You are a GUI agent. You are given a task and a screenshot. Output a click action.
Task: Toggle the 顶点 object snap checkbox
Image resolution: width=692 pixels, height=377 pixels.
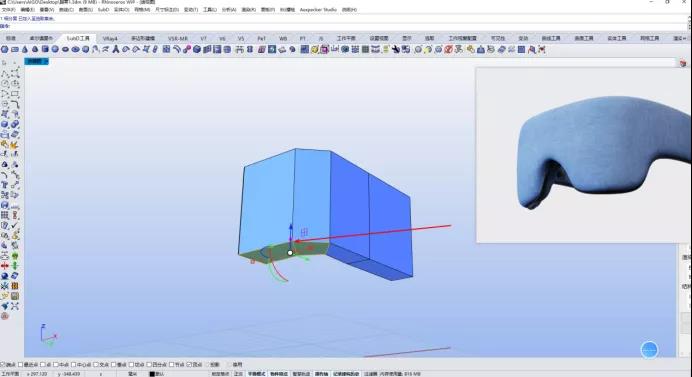[x=189, y=365]
